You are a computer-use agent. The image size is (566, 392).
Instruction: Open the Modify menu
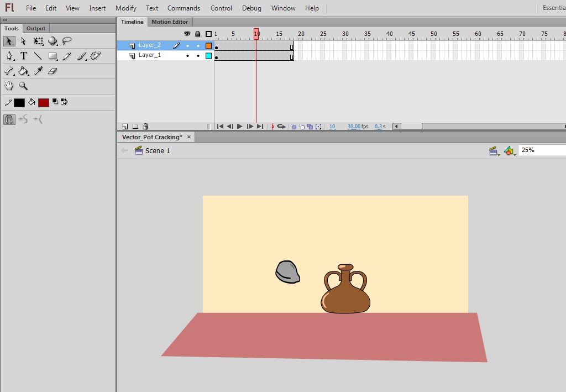[x=126, y=8]
